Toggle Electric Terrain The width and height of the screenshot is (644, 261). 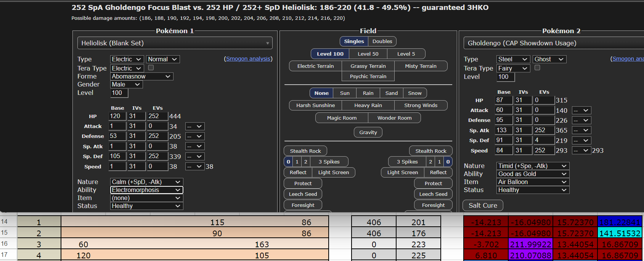pyautogui.click(x=315, y=66)
